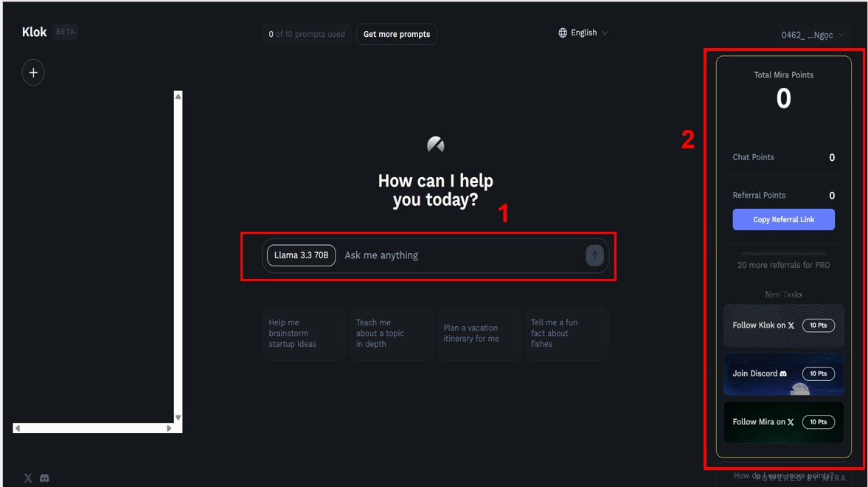
Task: Click the up arrow of vertical scrollbar
Action: click(178, 97)
